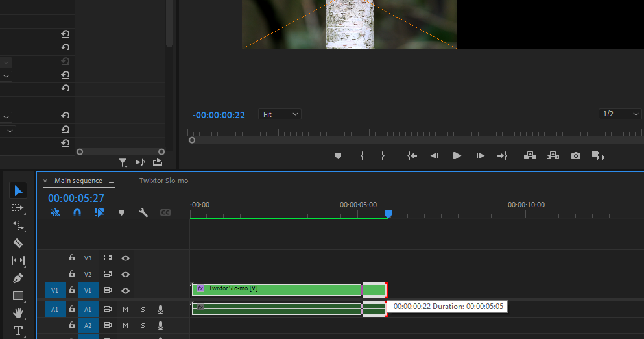Click the timeline playhead marker
The image size is (644, 339).
click(388, 213)
